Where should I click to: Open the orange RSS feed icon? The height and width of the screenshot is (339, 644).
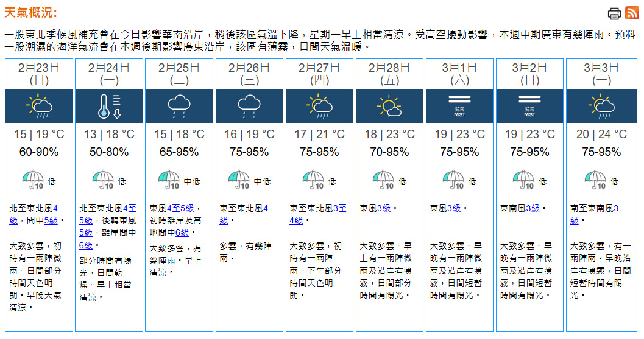tap(631, 13)
